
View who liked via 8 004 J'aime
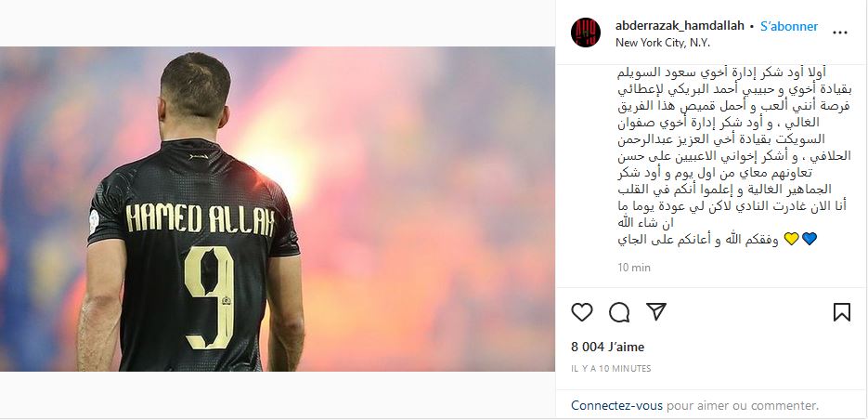[x=608, y=347]
